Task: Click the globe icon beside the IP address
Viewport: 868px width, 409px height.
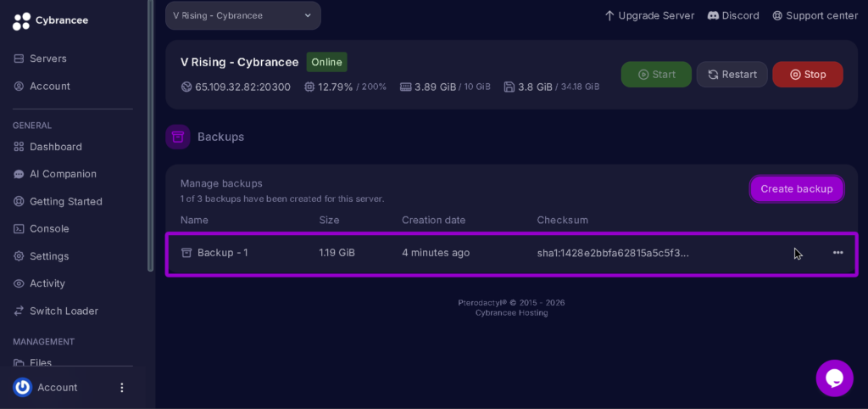Action: coord(186,87)
